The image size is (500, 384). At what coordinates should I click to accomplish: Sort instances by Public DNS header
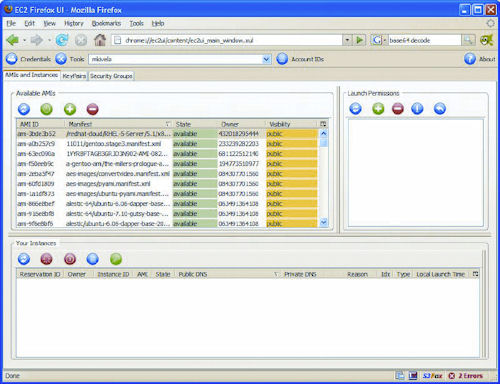[227, 274]
